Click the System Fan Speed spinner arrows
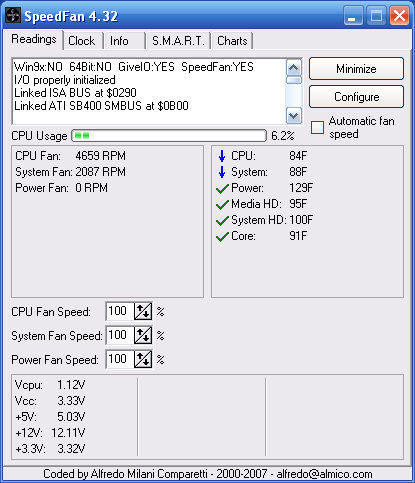The image size is (415, 483). tap(143, 335)
